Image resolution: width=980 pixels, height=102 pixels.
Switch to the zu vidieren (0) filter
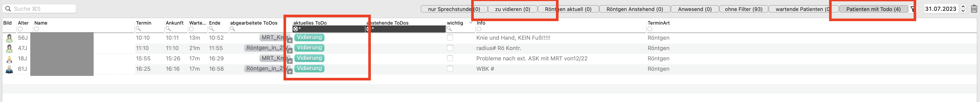pos(512,9)
